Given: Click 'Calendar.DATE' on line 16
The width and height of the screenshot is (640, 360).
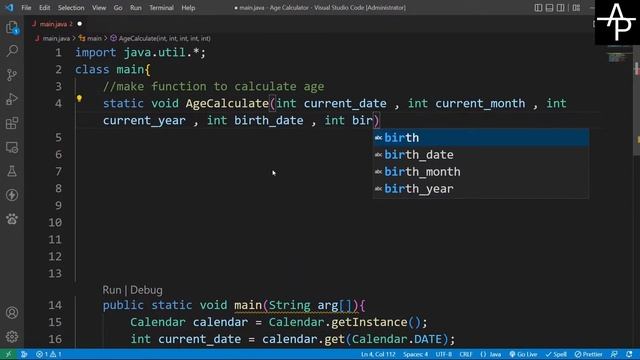Looking at the screenshot, I should pos(397,339).
